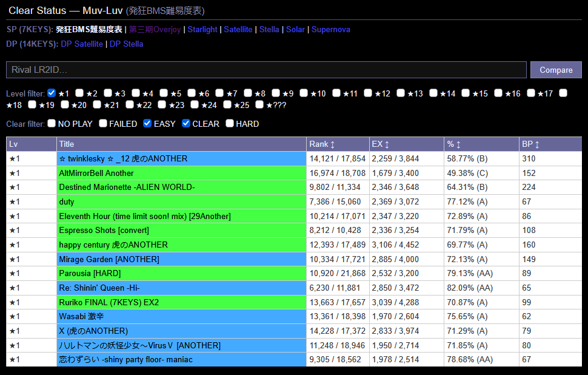Uncheck the ★1 level filter
The image size is (588, 375).
[x=52, y=93]
